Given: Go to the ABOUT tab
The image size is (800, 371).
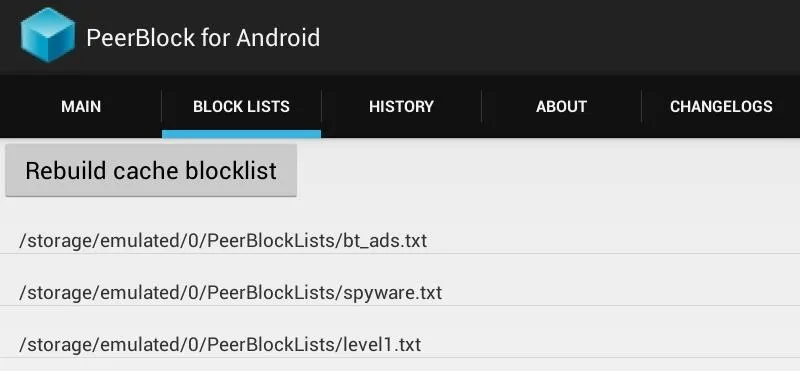Looking at the screenshot, I should pyautogui.click(x=561, y=107).
